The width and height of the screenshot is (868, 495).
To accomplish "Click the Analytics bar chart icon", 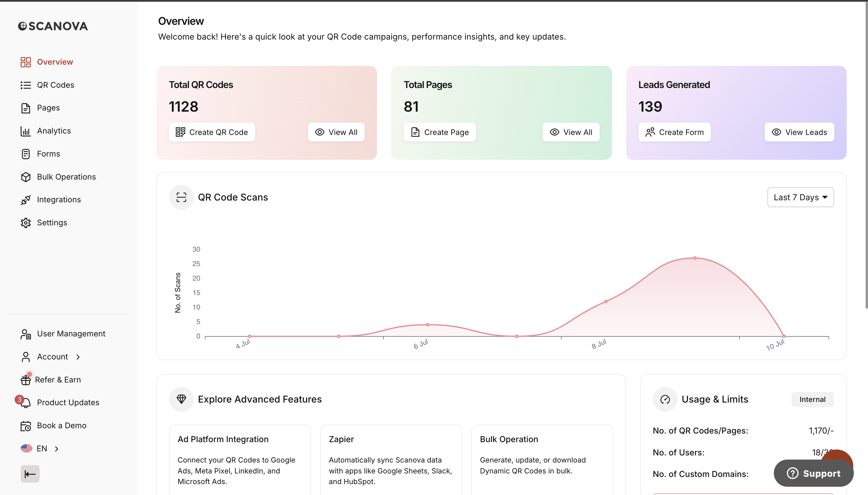I will point(26,131).
